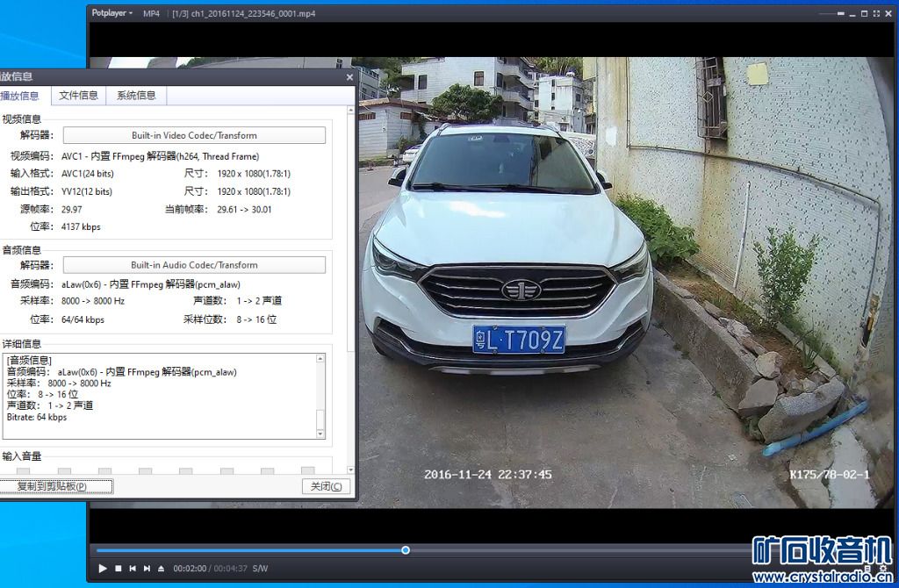Click the [音频信息] header line in details
The image size is (899, 588).
(x=29, y=361)
